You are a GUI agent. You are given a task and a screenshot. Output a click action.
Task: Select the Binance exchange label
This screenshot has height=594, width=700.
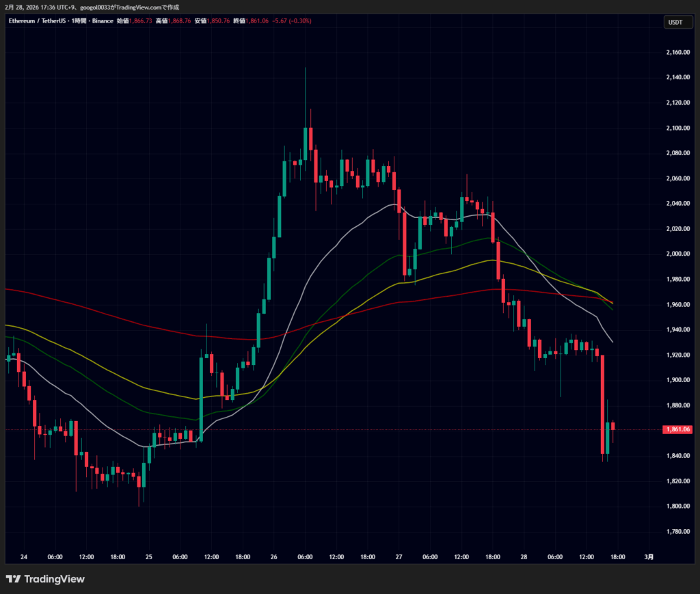(x=101, y=21)
